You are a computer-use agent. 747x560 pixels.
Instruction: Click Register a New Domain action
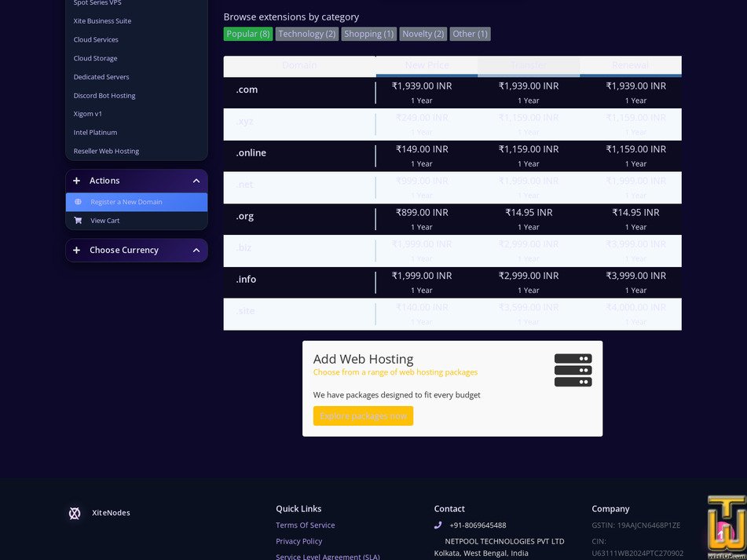point(137,202)
